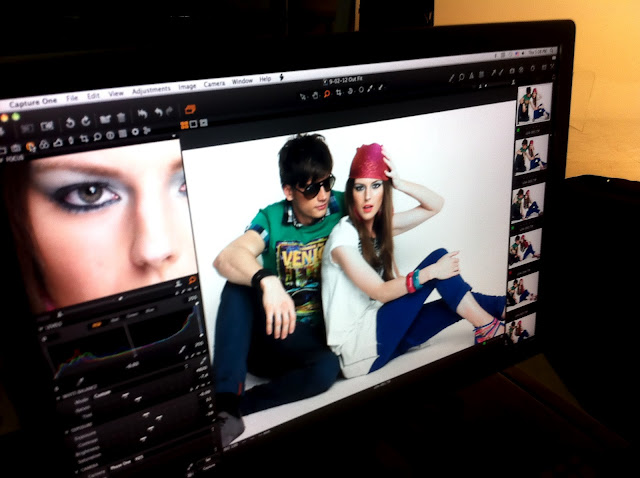Click the trash delete icon

coord(121,118)
